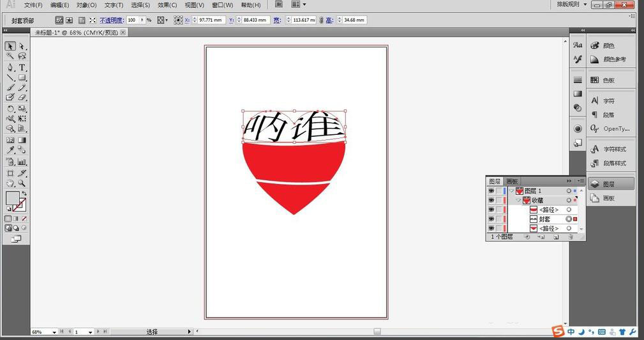Click the swap fill and stroke arrow

coord(24,193)
